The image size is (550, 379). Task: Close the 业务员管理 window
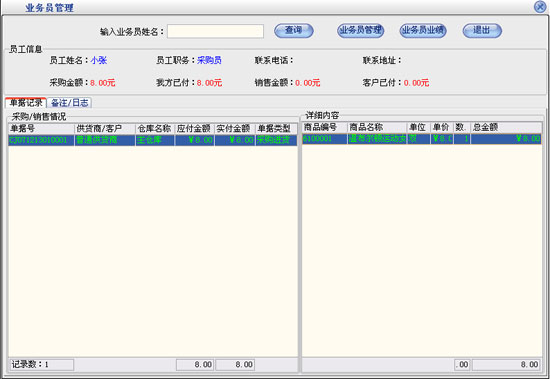click(x=540, y=7)
